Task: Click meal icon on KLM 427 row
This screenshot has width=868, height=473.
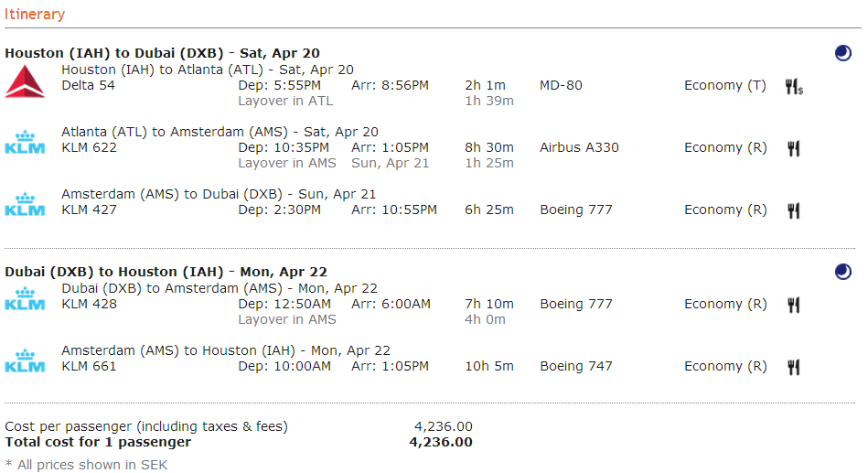Action: [x=793, y=210]
